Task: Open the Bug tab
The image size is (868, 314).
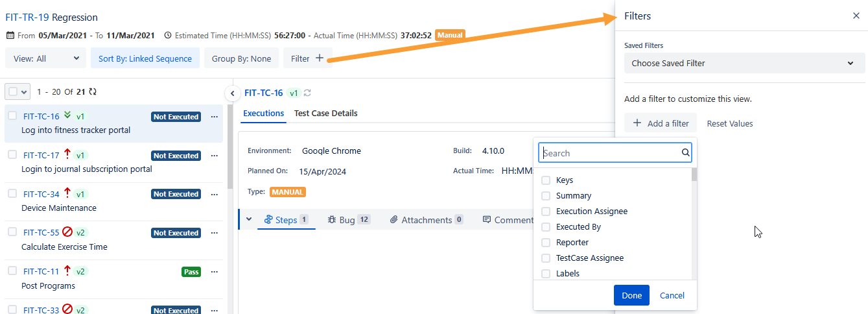Action: (x=349, y=220)
